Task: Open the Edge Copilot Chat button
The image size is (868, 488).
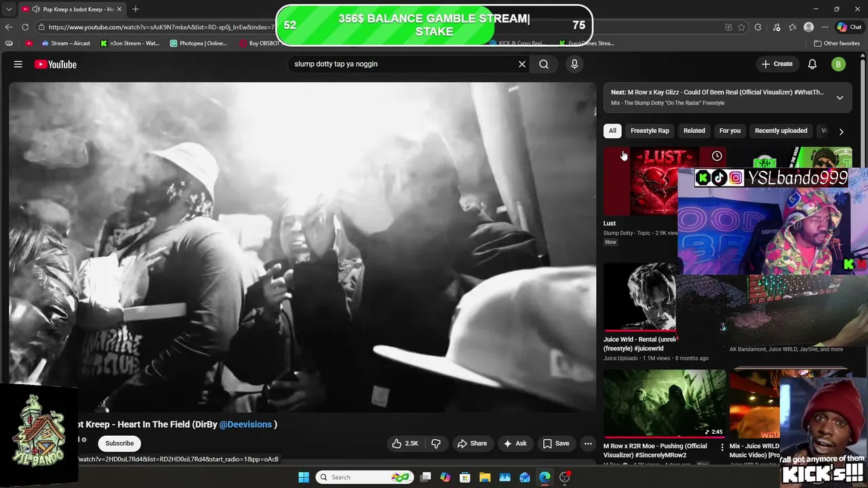Action: point(849,27)
